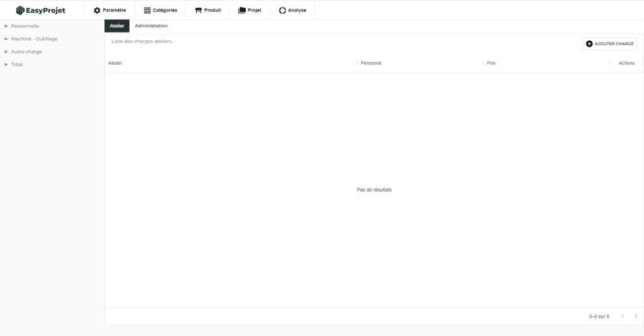Click the Analyse circular chart icon
Viewport: 644px width, 336px height.
click(282, 10)
